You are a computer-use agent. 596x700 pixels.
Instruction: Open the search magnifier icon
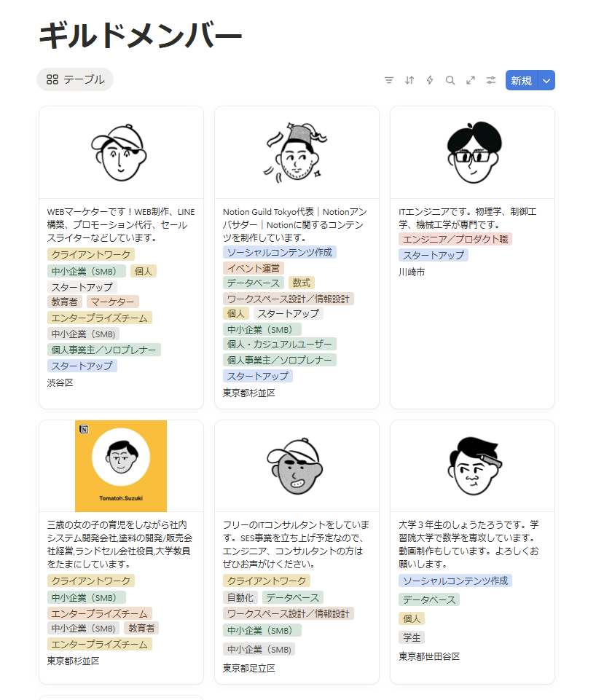point(450,80)
